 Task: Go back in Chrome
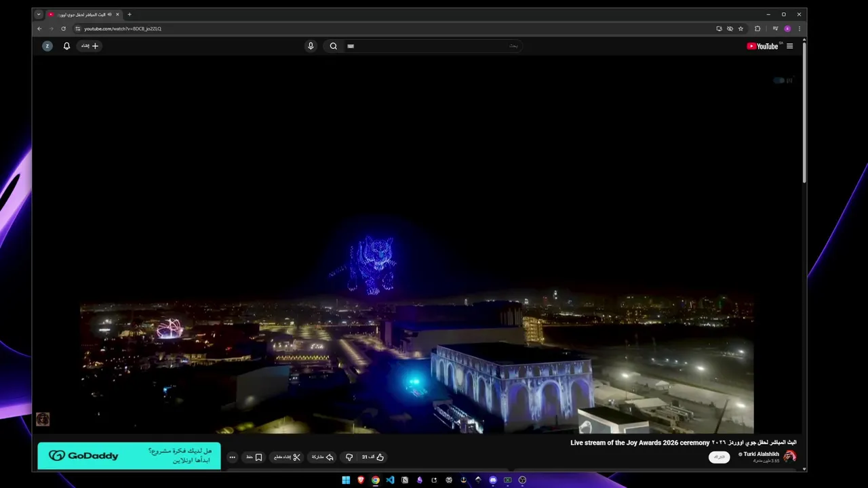pyautogui.click(x=39, y=28)
